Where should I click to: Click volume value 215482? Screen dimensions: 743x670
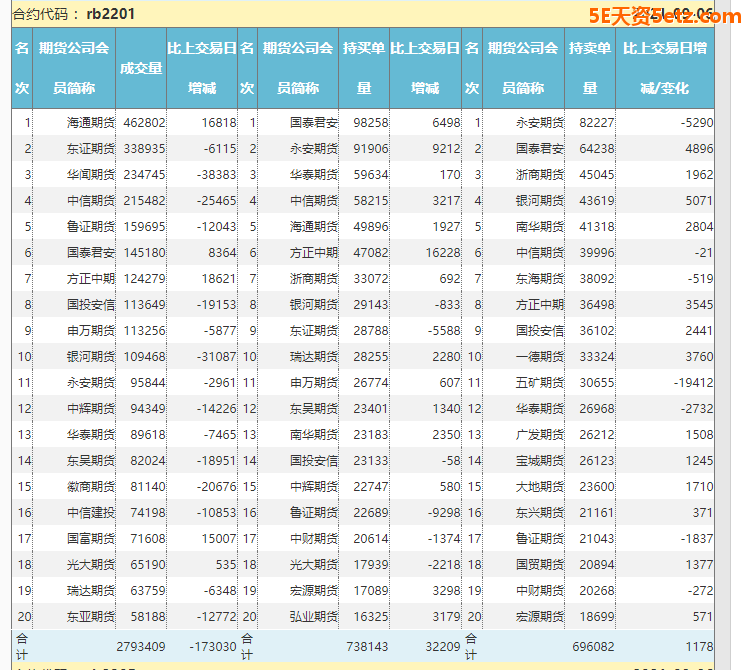pyautogui.click(x=144, y=201)
